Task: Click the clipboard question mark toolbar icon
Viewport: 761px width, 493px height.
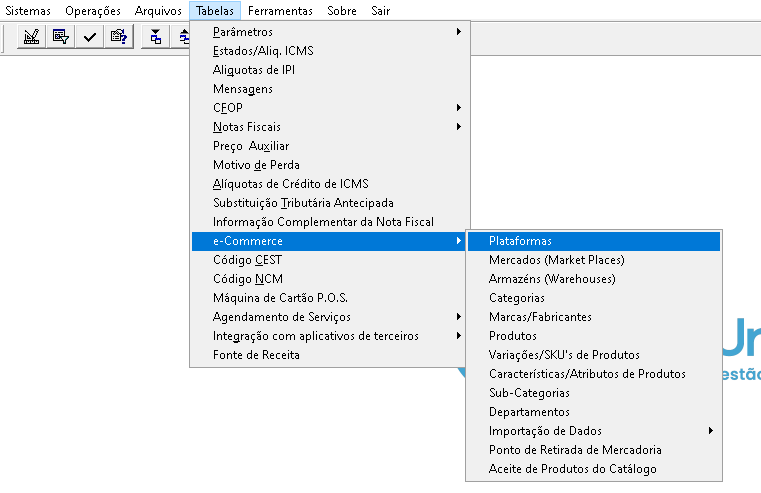Action: tap(119, 37)
